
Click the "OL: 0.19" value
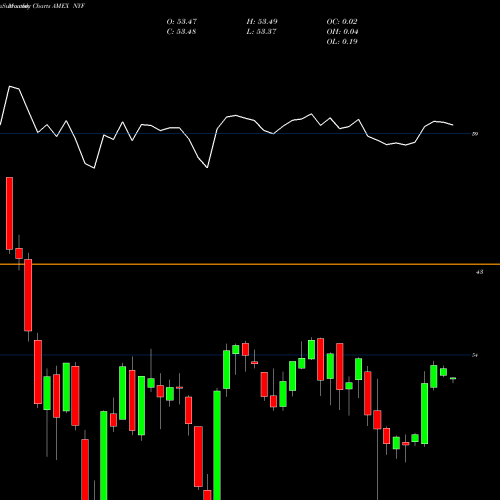tap(342, 42)
